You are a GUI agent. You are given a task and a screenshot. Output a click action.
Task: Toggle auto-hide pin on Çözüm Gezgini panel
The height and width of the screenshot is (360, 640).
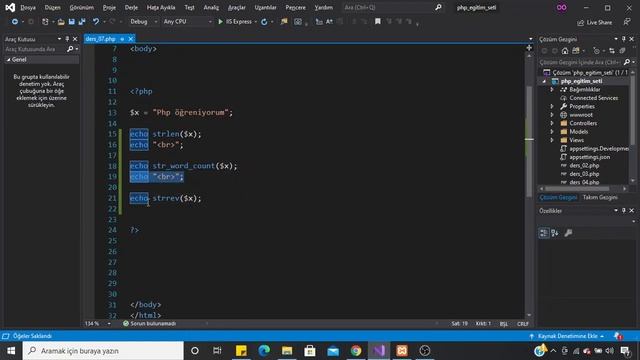pos(624,39)
